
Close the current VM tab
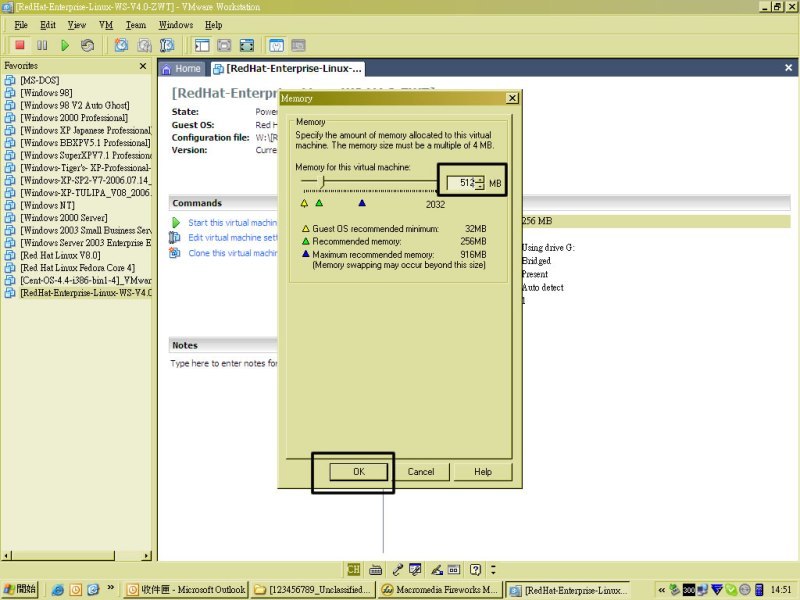788,68
